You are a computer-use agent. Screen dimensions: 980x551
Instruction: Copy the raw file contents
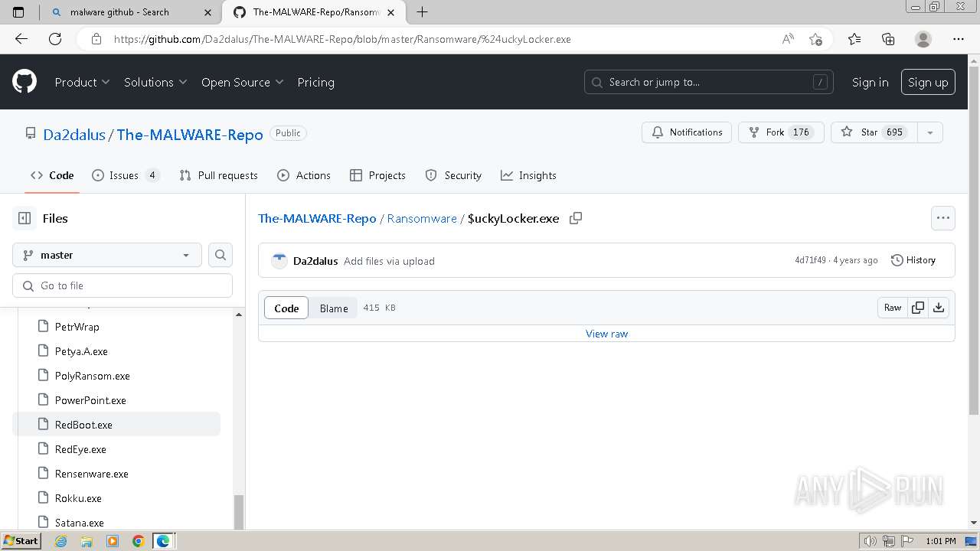(918, 308)
